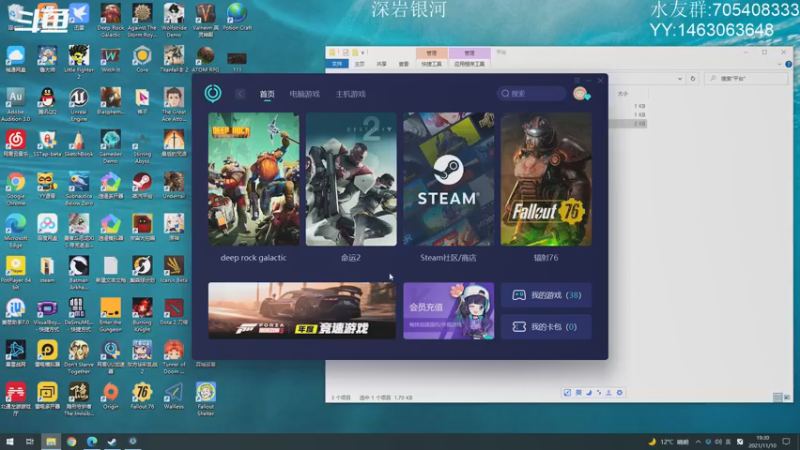Open the Unreal Engine desktop shortcut
The width and height of the screenshot is (800, 450).
pyautogui.click(x=79, y=105)
